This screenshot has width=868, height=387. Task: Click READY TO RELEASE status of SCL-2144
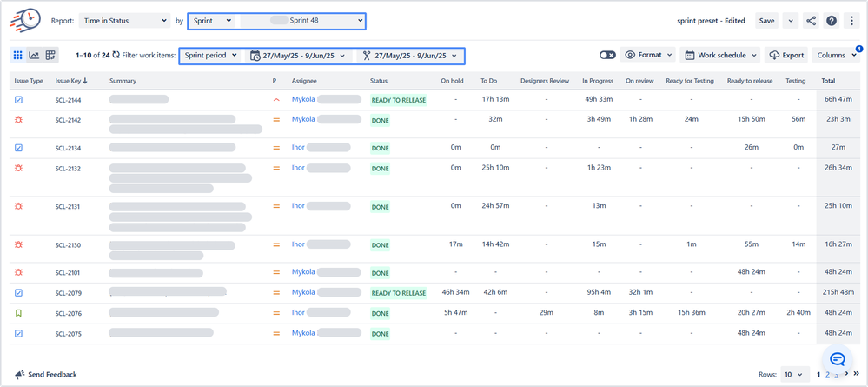pos(399,100)
